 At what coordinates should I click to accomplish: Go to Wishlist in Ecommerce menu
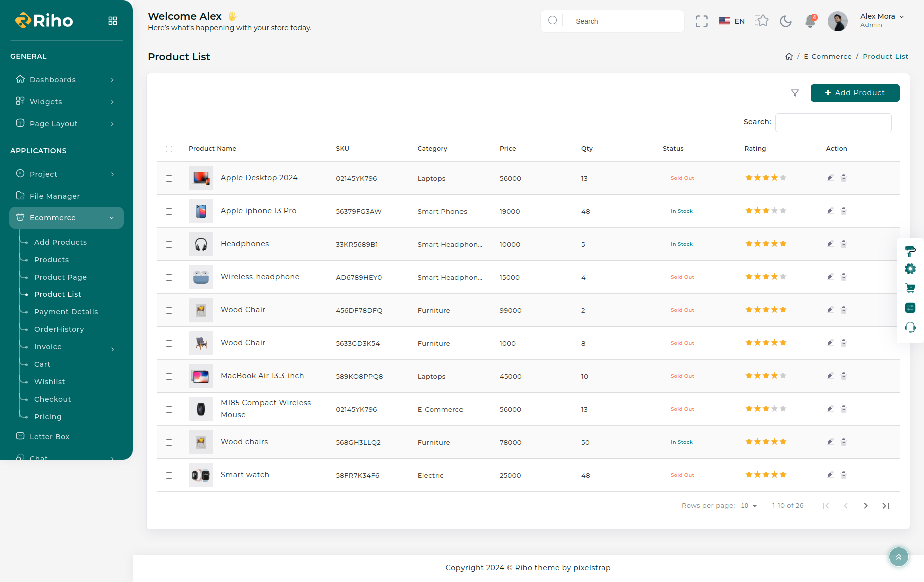[x=49, y=382]
